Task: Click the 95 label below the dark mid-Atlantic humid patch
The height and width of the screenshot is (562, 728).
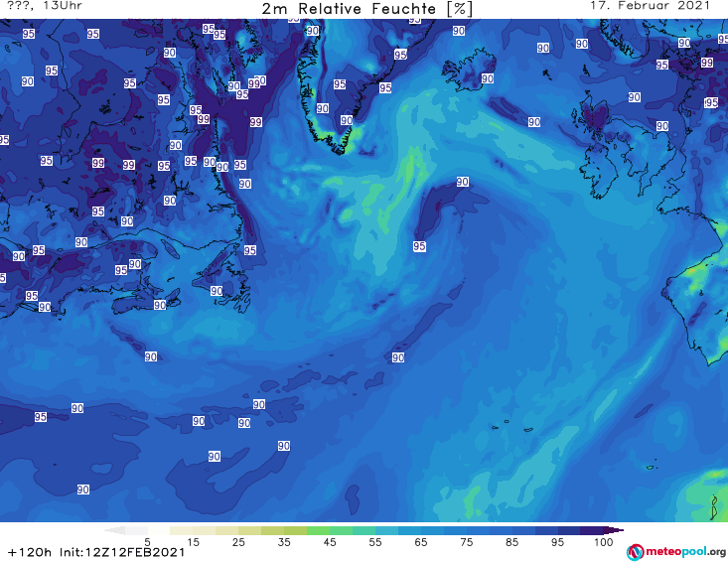Action: tap(419, 246)
